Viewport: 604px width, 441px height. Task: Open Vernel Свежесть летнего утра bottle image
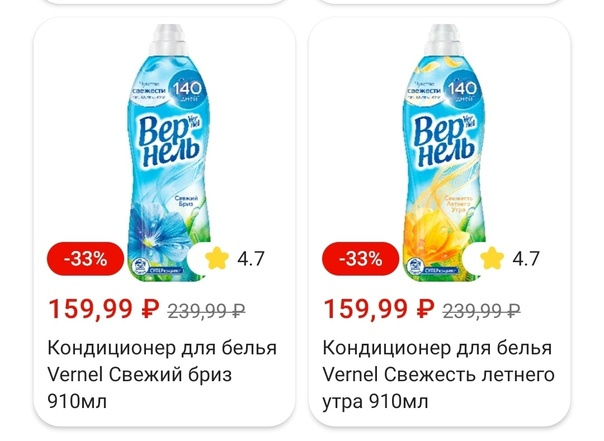(x=444, y=153)
